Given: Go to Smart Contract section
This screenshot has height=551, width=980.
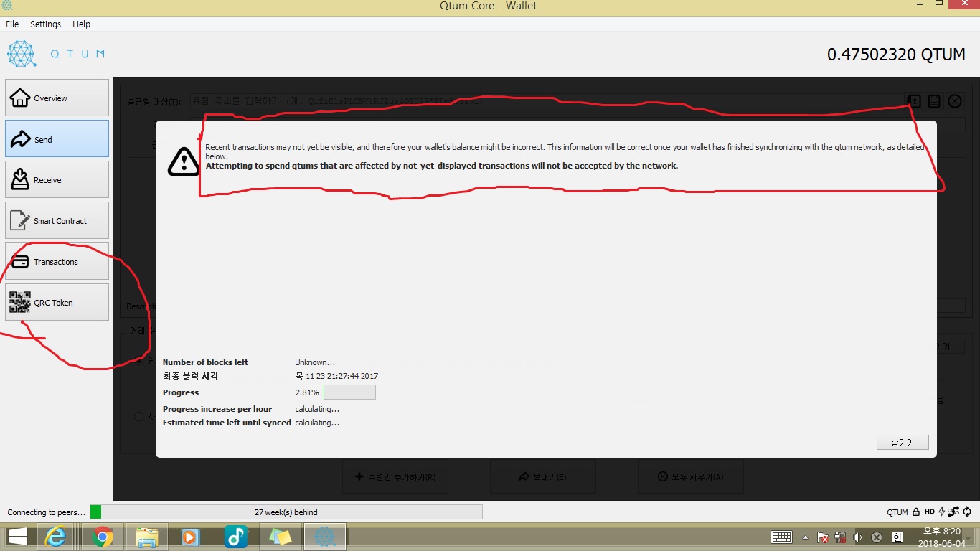Looking at the screenshot, I should coord(57,220).
